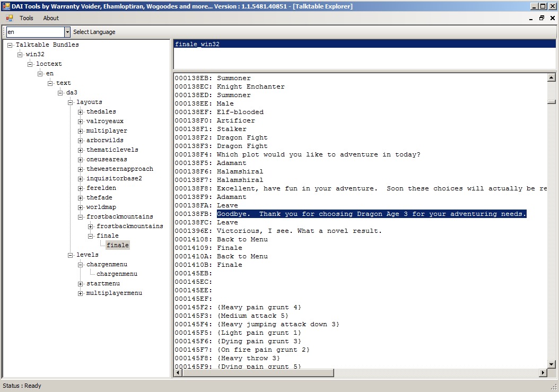
Task: Expand the multiplayermenu tree node
Action: (x=80, y=293)
